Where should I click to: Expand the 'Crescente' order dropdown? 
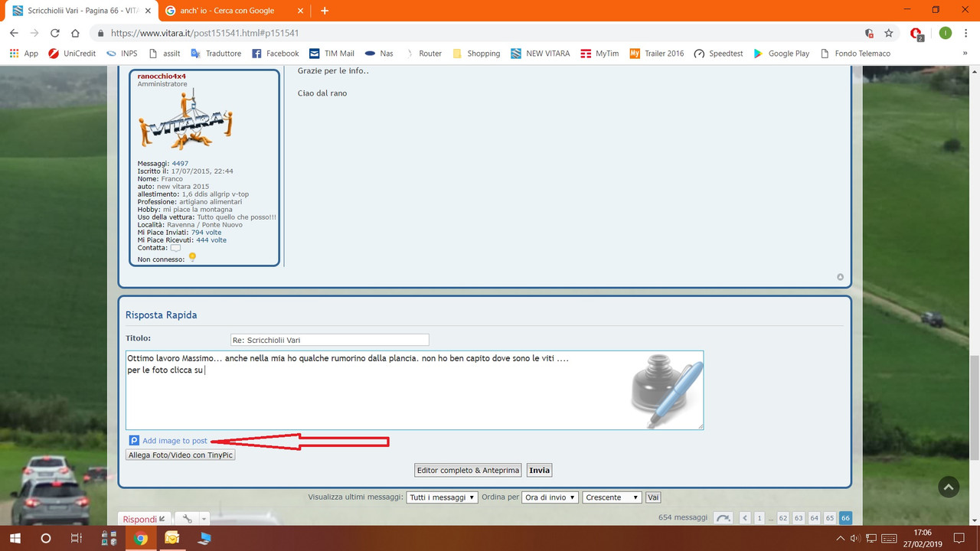[612, 497]
